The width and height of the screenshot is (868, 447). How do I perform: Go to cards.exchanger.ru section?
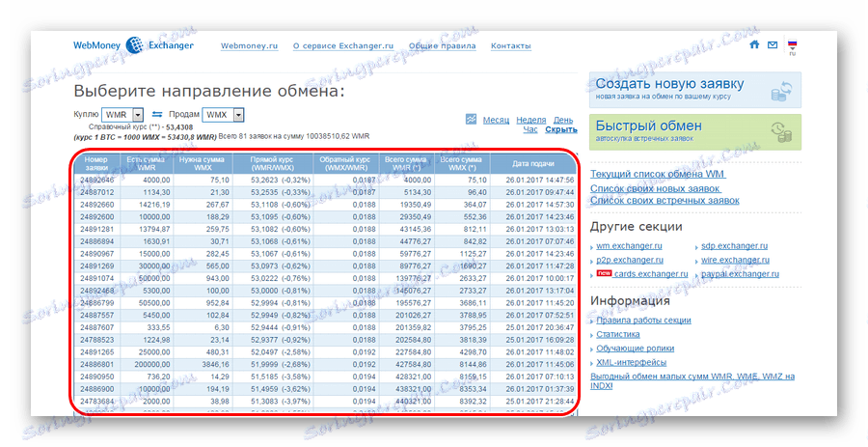click(x=651, y=273)
